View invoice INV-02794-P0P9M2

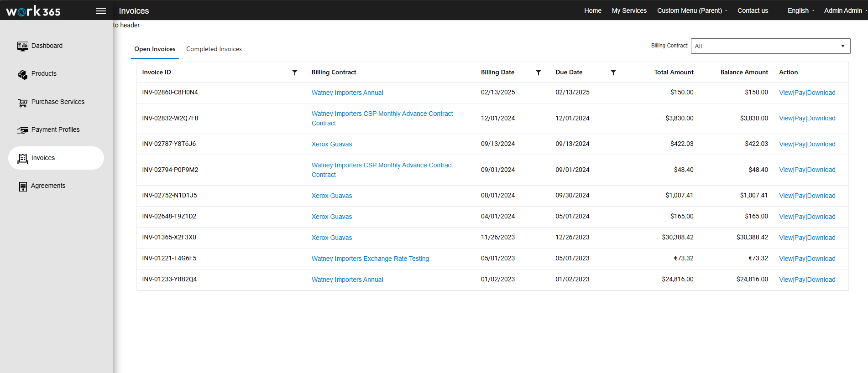786,170
